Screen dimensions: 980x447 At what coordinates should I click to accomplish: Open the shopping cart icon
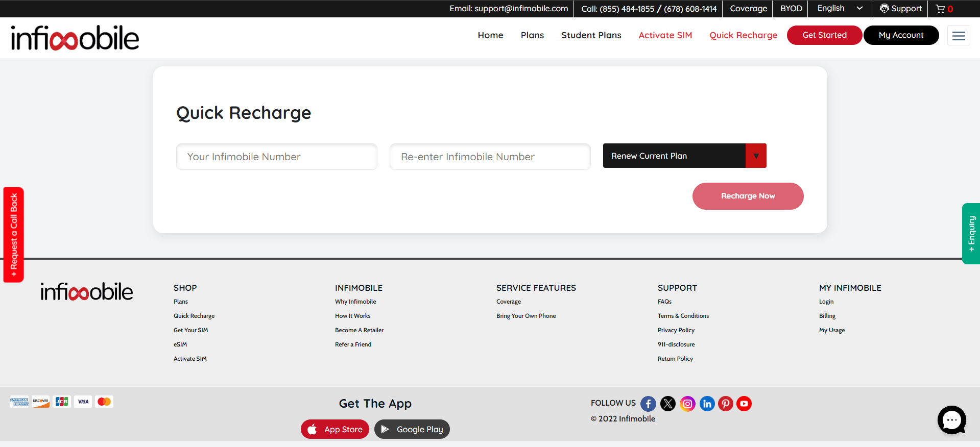tap(940, 9)
